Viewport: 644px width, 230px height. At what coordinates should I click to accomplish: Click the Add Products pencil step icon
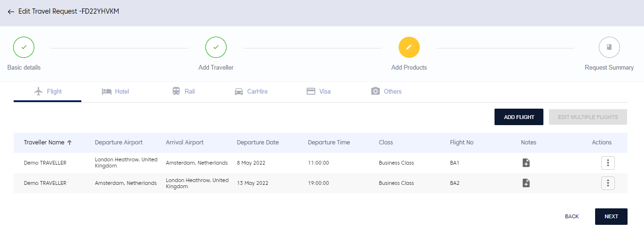point(409,47)
